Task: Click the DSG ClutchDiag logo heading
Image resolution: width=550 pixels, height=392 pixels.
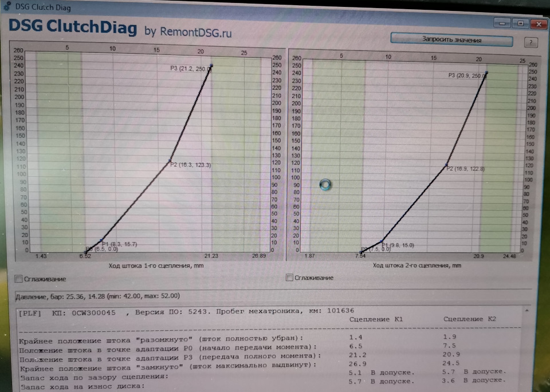Action: pyautogui.click(x=73, y=27)
